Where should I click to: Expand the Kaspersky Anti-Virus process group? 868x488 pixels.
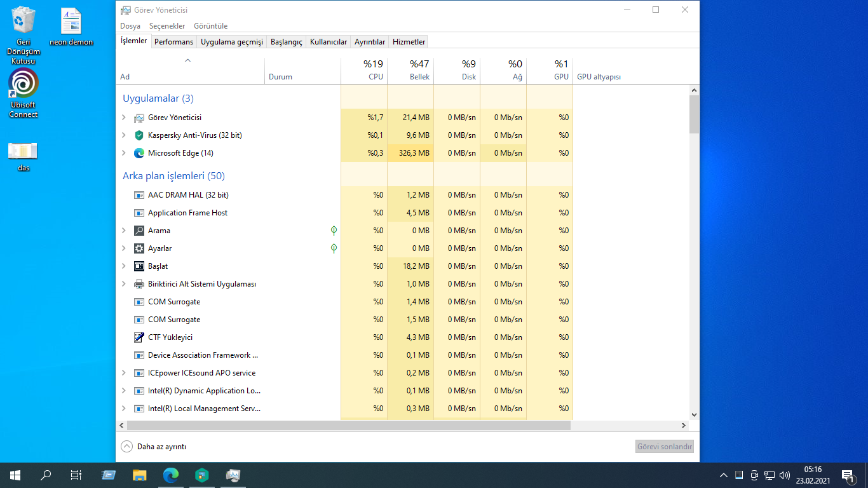(124, 135)
